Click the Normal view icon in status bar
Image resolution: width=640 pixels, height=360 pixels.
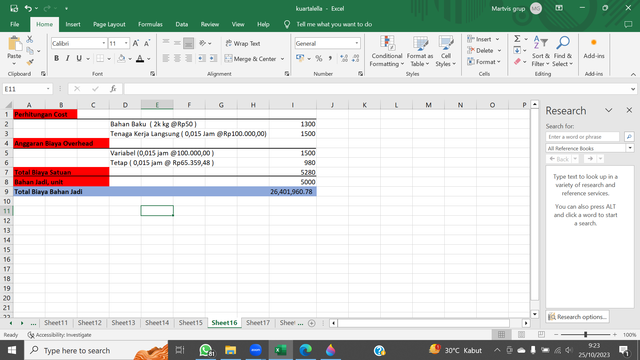pyautogui.click(x=502, y=335)
